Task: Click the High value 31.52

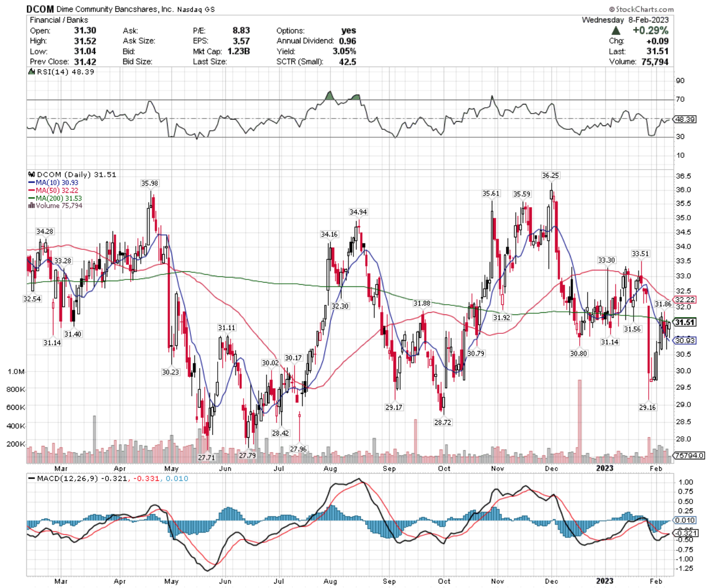Action: coord(85,41)
